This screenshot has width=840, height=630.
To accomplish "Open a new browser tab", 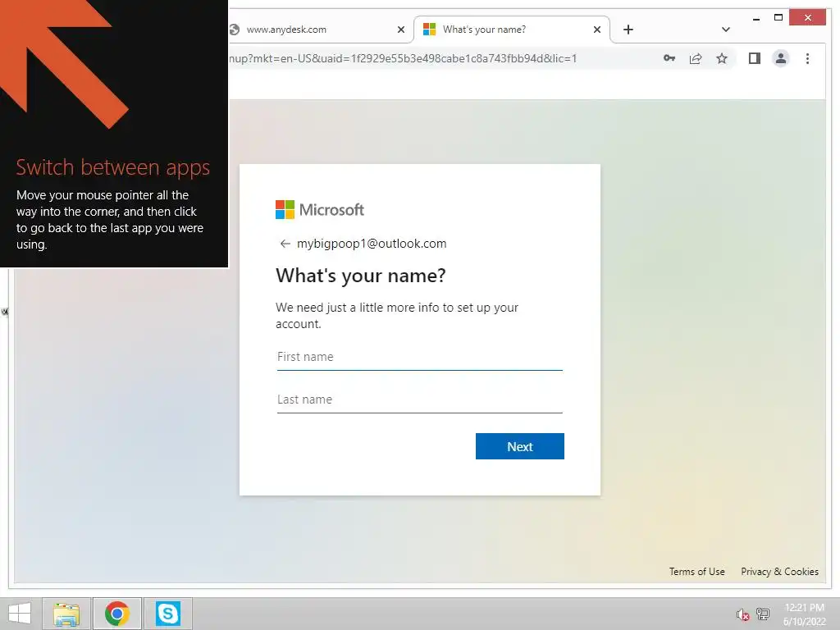I will click(628, 30).
